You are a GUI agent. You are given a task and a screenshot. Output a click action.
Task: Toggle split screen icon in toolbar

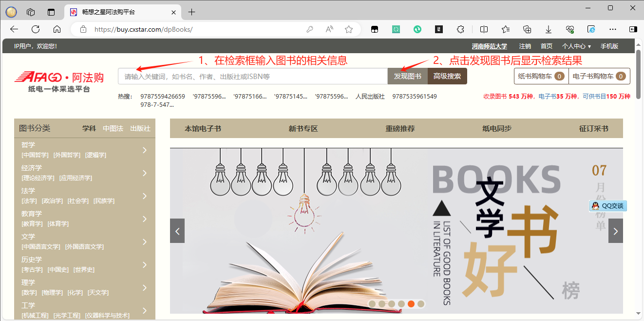(x=484, y=29)
